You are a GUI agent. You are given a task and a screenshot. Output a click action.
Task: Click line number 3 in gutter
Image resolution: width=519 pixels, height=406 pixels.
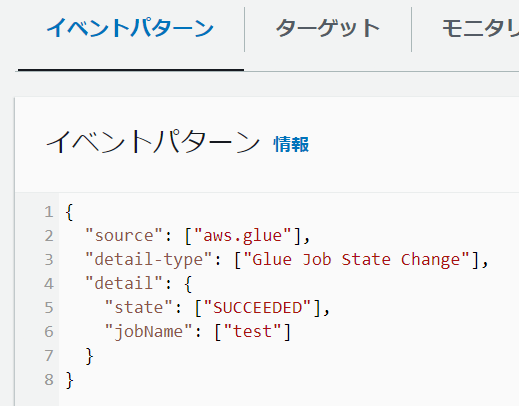pyautogui.click(x=49, y=260)
